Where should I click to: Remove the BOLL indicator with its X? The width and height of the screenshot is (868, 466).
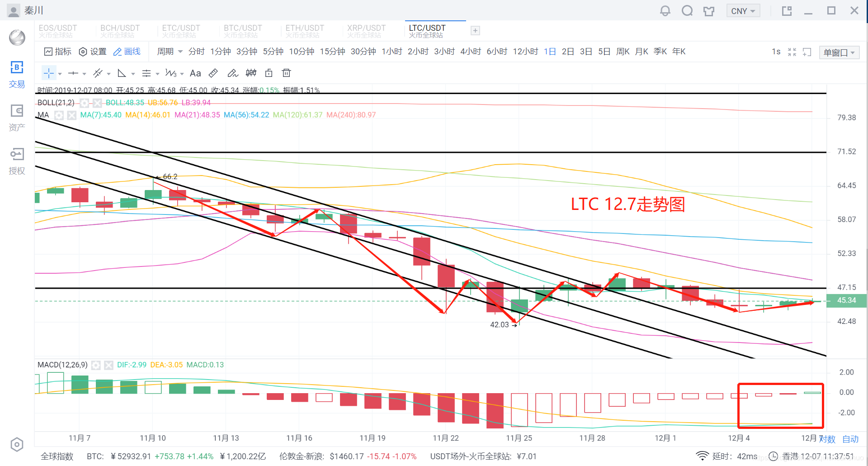[x=97, y=103]
